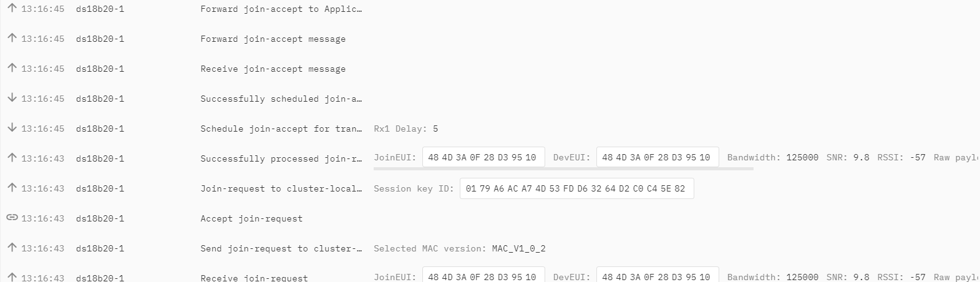
Task: Click the up arrow icon on Join-request to cluster-local row
Action: (12, 188)
